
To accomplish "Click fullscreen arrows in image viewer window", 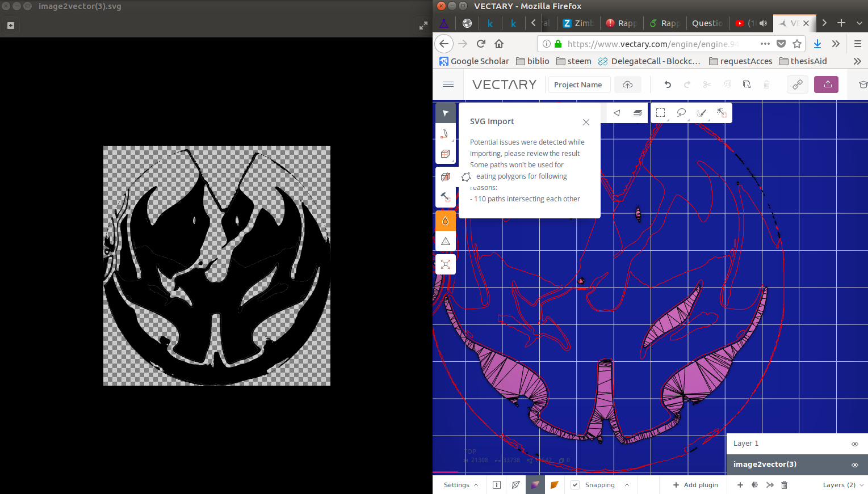I will coord(423,25).
